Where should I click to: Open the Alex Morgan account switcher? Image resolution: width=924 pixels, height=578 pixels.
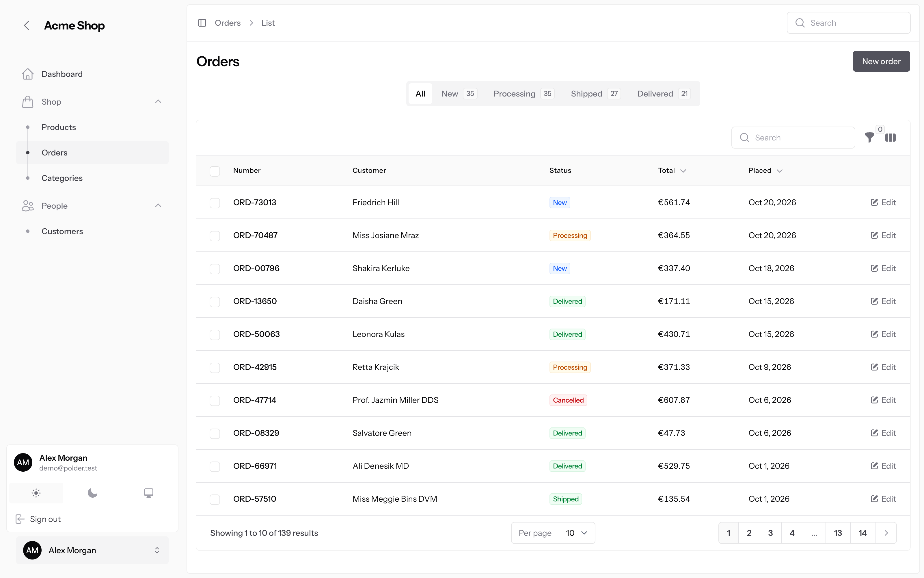click(x=92, y=550)
